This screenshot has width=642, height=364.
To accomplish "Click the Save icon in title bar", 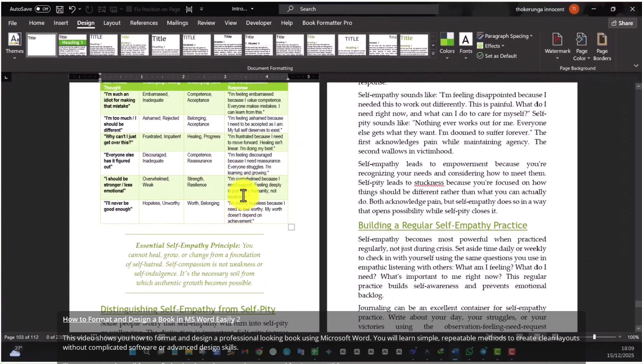I will point(60,9).
